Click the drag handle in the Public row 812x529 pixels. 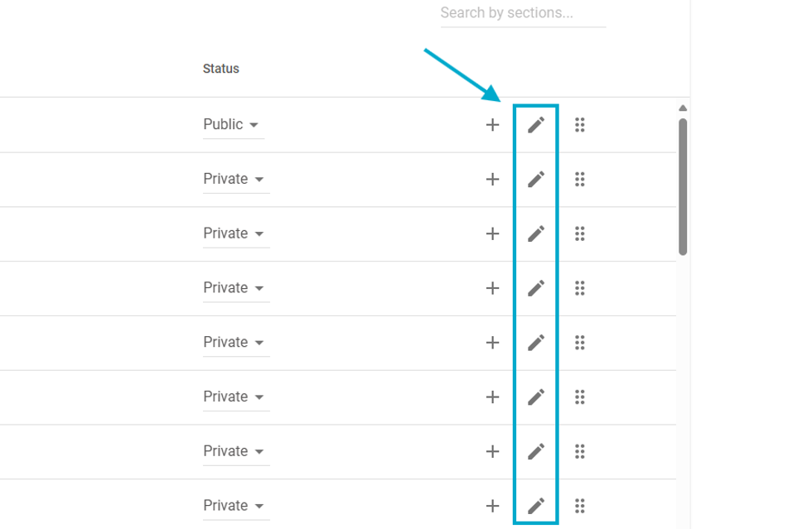coord(580,125)
